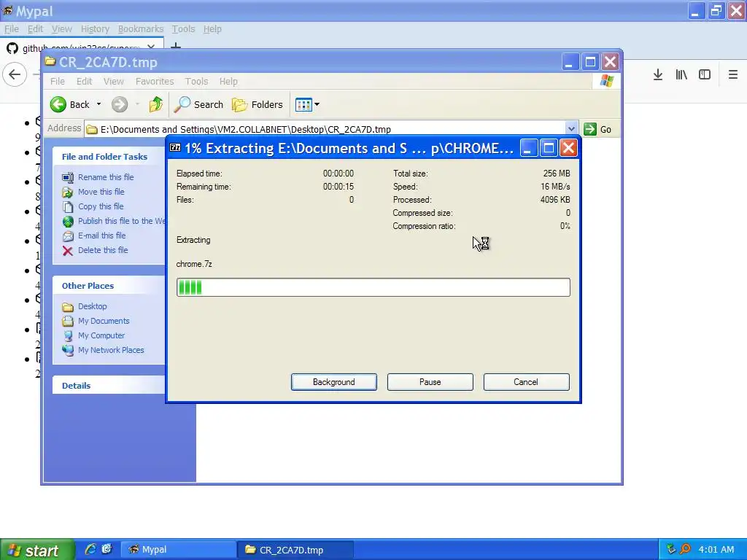Open Mypal hamburger menu
The image size is (747, 560).
pyautogui.click(x=732, y=75)
